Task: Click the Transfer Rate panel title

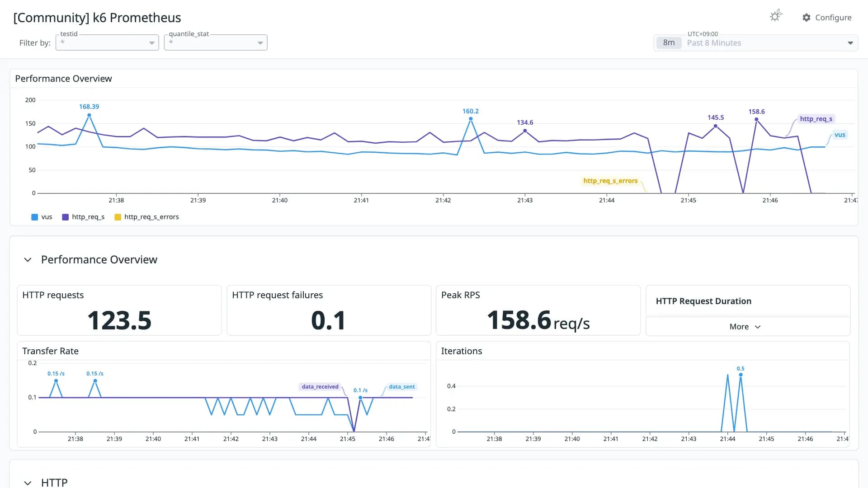Action: click(x=50, y=351)
